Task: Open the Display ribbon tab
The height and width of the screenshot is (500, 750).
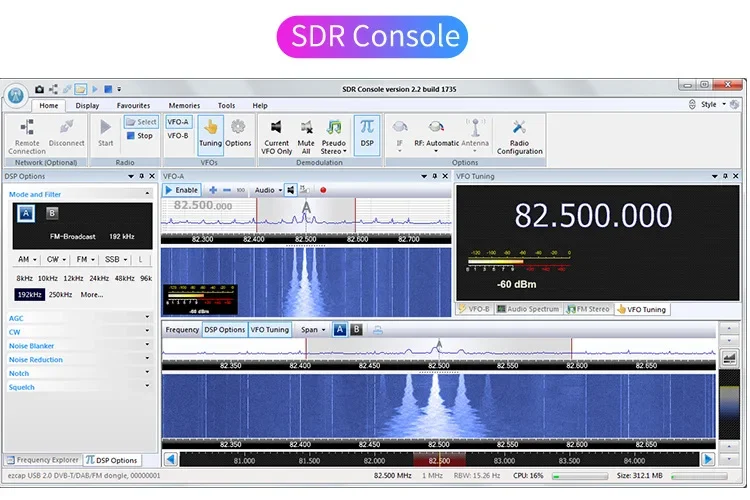Action: click(x=87, y=105)
